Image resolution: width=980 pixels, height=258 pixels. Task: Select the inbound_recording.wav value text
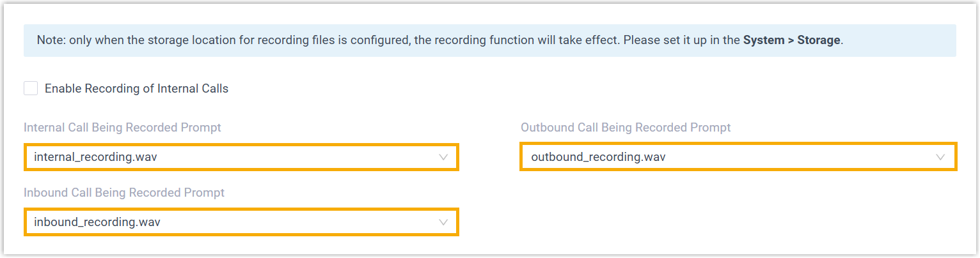97,222
